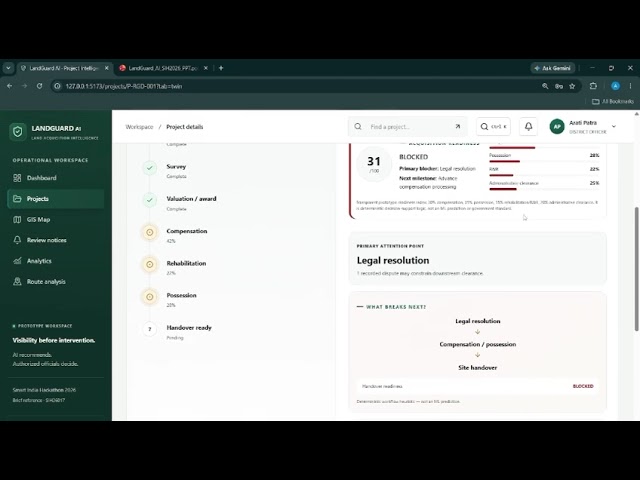Click the BLOCKED readiness status text
The width and height of the screenshot is (640, 480).
point(413,157)
